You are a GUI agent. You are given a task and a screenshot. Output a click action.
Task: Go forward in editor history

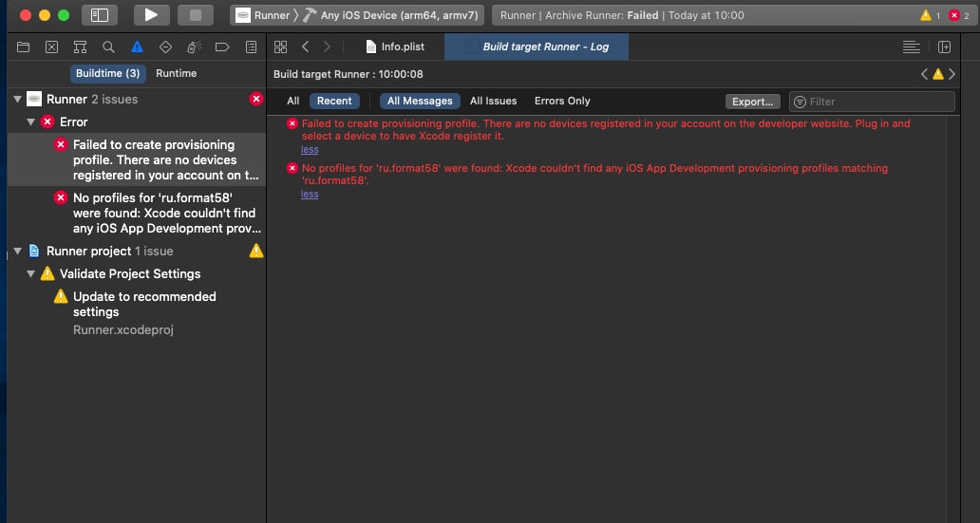[327, 47]
